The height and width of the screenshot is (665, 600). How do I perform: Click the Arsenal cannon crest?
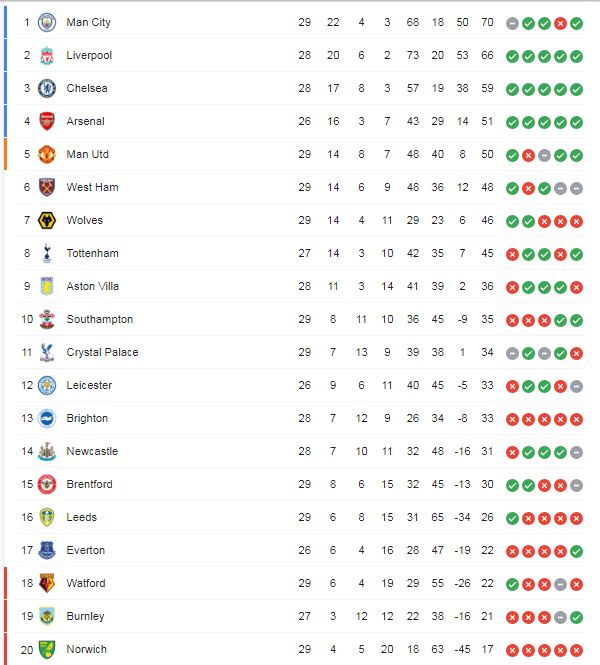[46, 121]
